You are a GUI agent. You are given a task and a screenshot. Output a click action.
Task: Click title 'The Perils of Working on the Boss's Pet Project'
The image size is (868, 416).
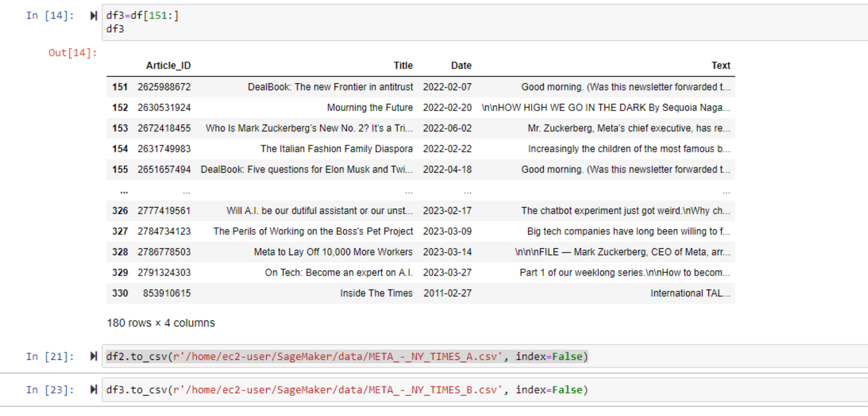(313, 232)
